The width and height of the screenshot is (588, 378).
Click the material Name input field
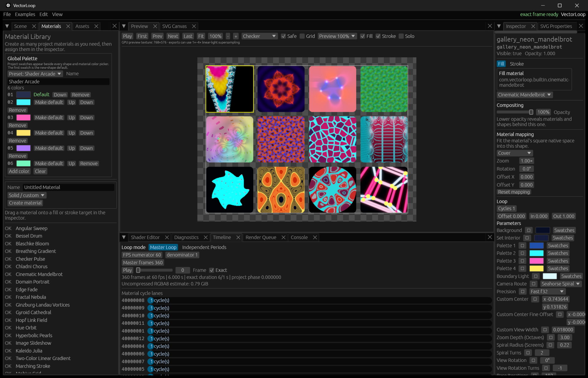pyautogui.click(x=69, y=187)
